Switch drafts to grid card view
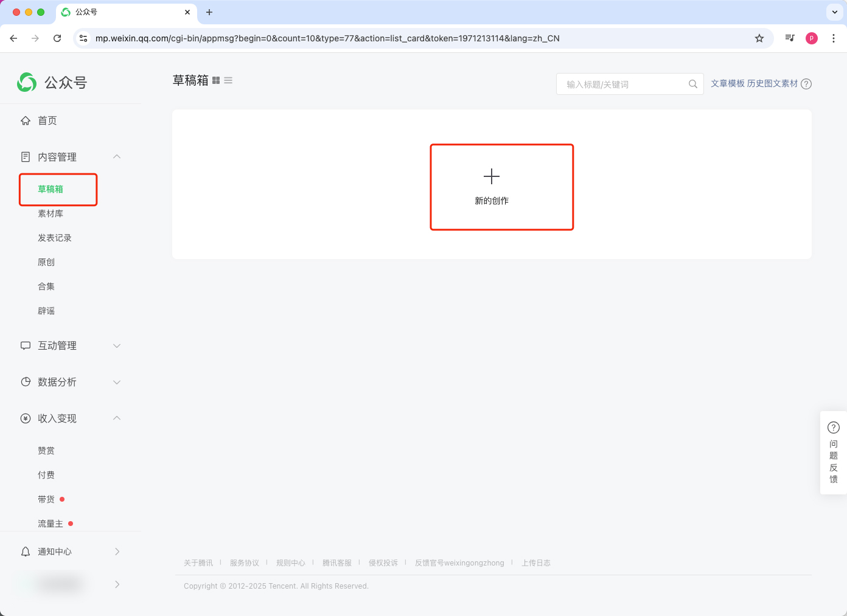 click(216, 80)
